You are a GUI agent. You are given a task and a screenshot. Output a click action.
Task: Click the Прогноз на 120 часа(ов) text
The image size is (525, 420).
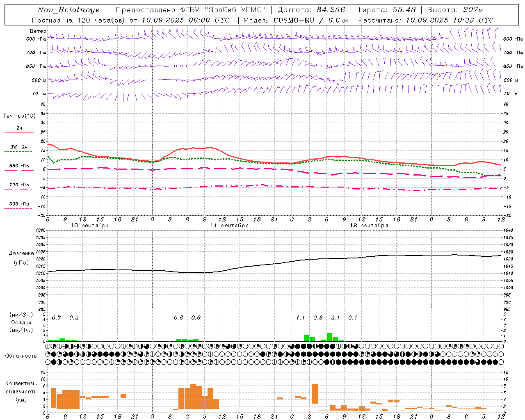pyautogui.click(x=79, y=20)
